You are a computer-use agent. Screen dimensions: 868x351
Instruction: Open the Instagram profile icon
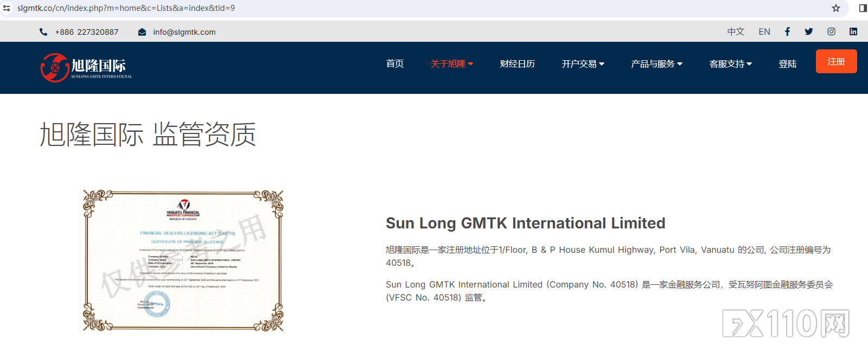click(x=831, y=31)
